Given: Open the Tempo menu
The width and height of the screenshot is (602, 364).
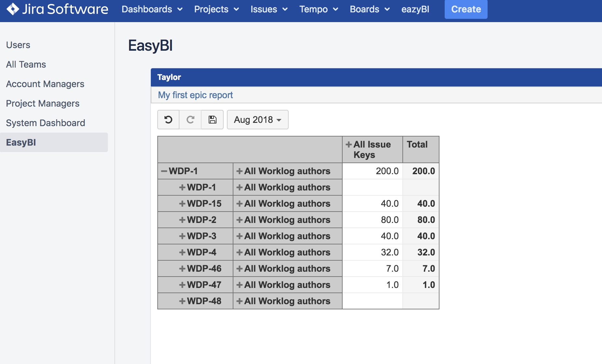Looking at the screenshot, I should point(319,9).
